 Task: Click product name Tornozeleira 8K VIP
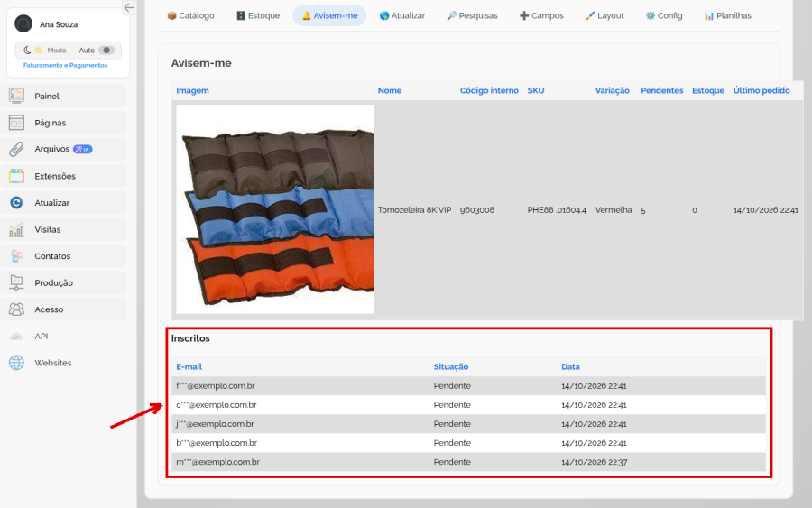tap(414, 209)
